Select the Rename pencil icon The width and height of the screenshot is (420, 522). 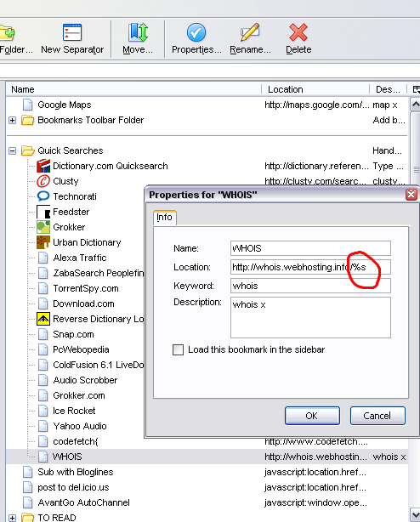250,32
